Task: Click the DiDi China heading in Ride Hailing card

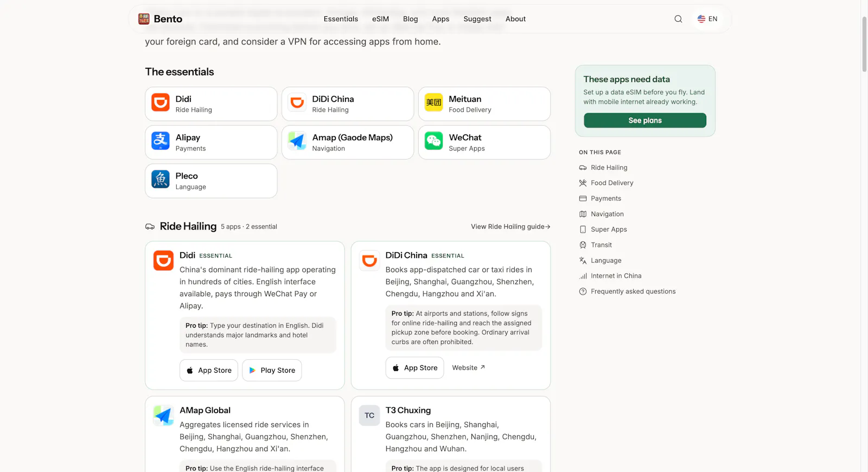Action: click(406, 256)
